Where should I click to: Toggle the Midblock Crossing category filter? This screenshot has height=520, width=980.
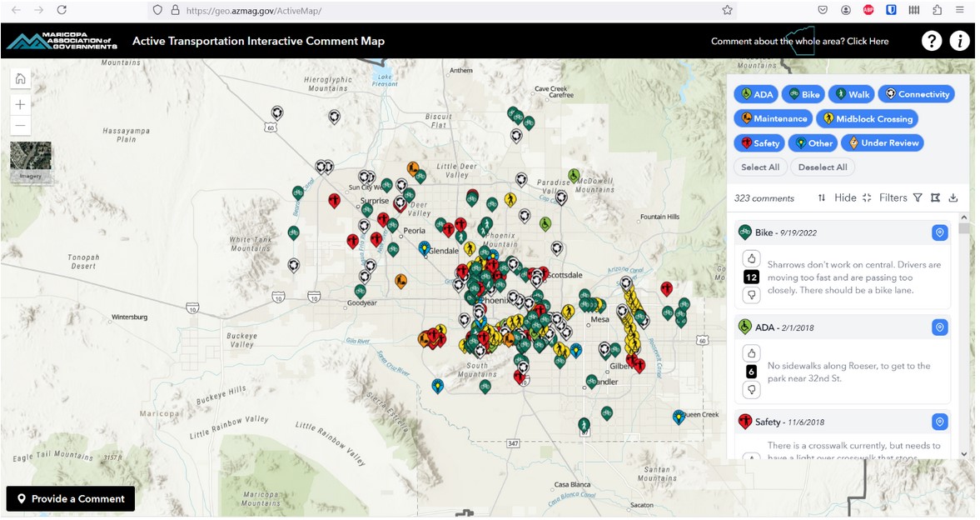point(867,119)
